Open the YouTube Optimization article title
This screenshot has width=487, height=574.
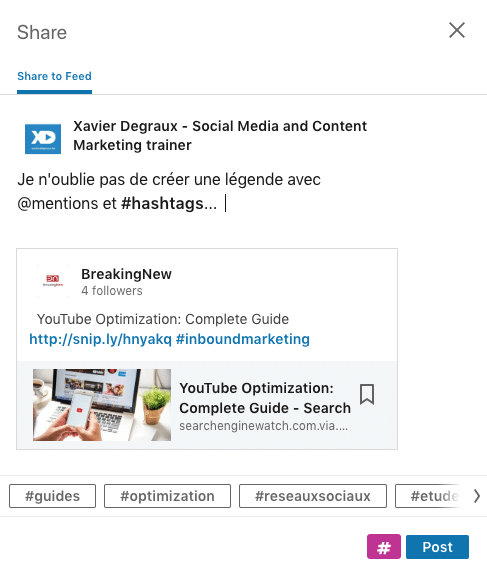265,398
